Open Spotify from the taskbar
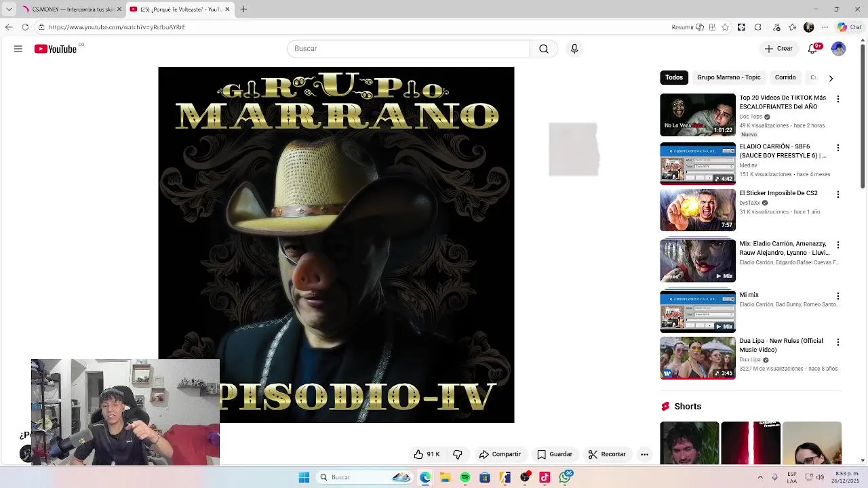Screen dimensions: 868x488 [465, 477]
